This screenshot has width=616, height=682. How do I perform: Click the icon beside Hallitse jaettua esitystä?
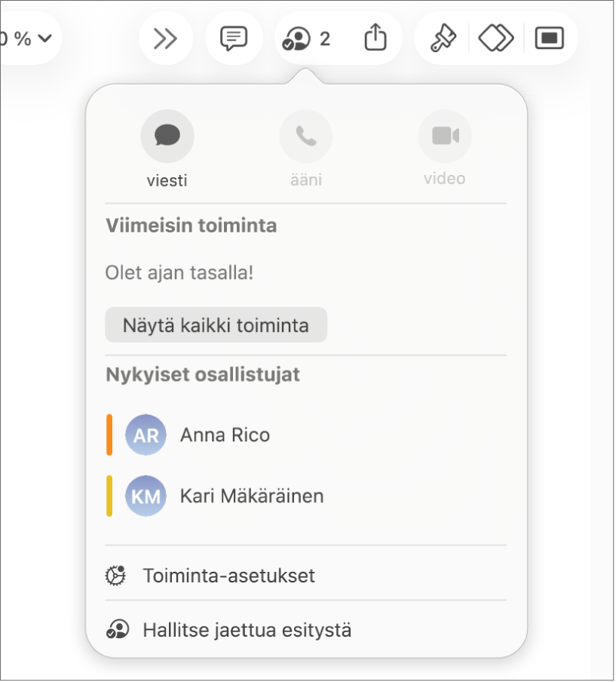coord(118,629)
